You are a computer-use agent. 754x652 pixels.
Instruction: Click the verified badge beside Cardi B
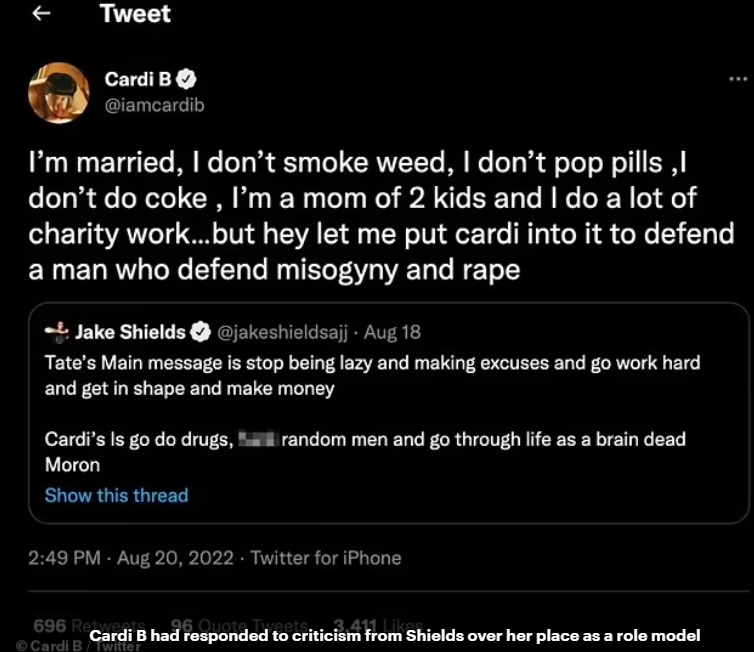point(186,80)
